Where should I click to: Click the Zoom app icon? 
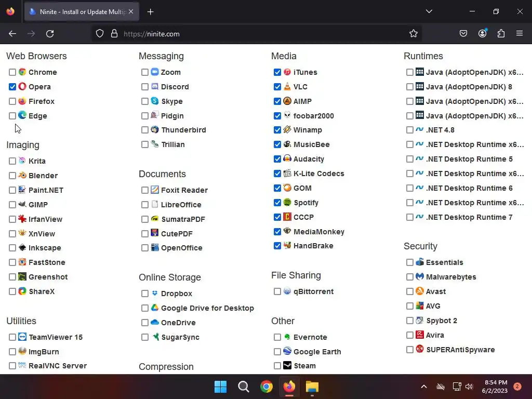click(155, 72)
